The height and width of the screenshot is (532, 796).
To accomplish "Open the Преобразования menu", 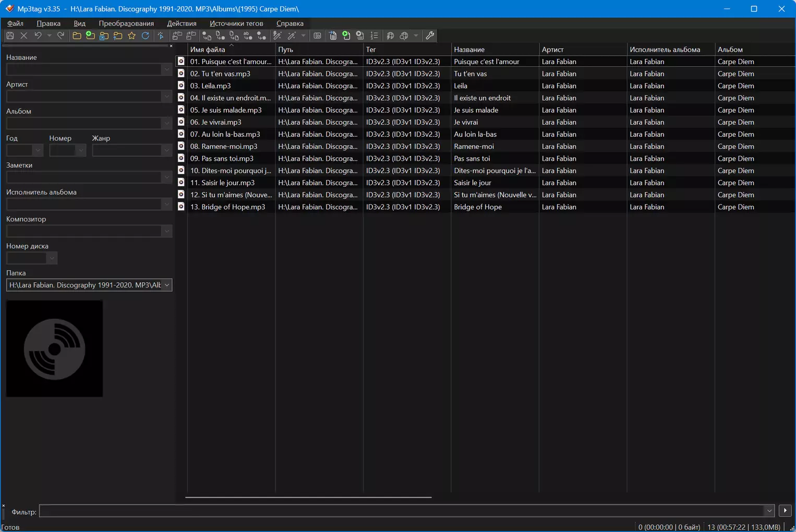I will (126, 23).
